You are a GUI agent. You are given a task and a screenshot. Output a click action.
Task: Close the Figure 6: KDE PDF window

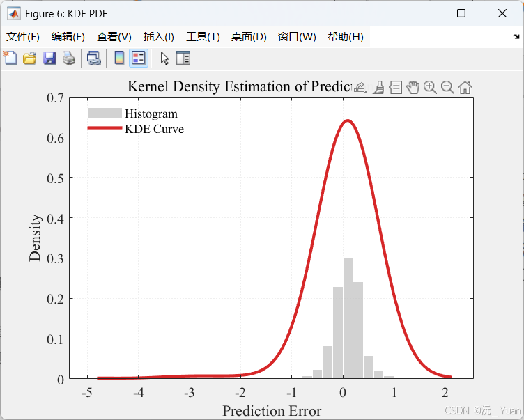click(502, 13)
